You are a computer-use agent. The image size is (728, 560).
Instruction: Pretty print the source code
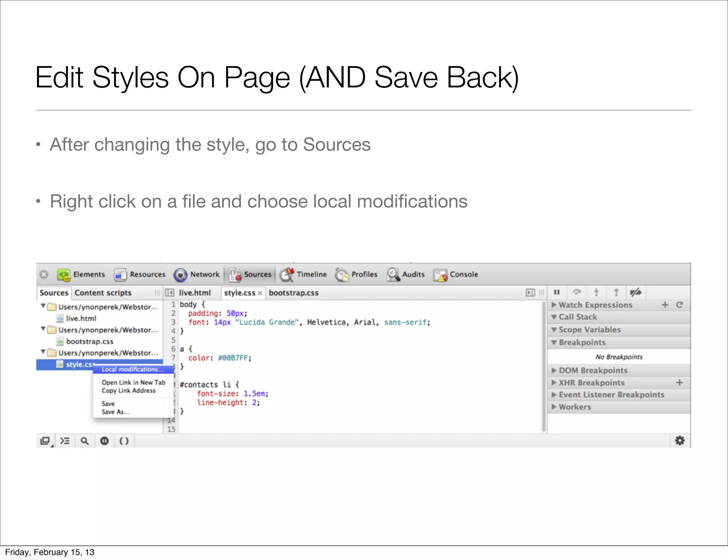(124, 441)
